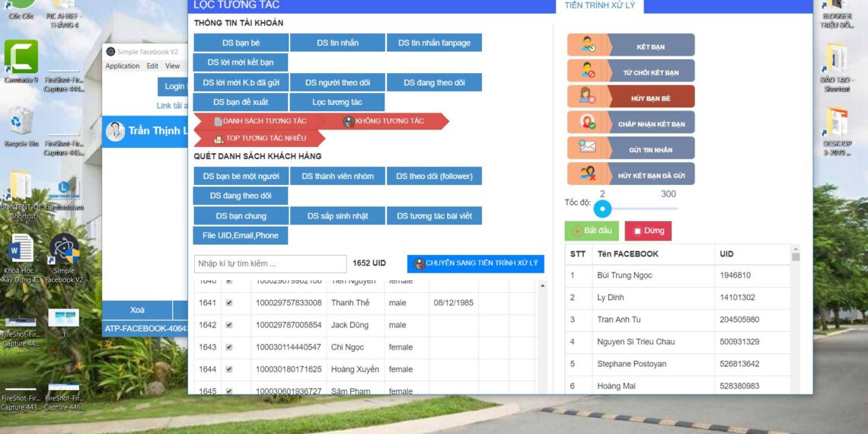The height and width of the screenshot is (434, 868).
Task: Open the Khóa Học Word document icon
Action: [21, 257]
